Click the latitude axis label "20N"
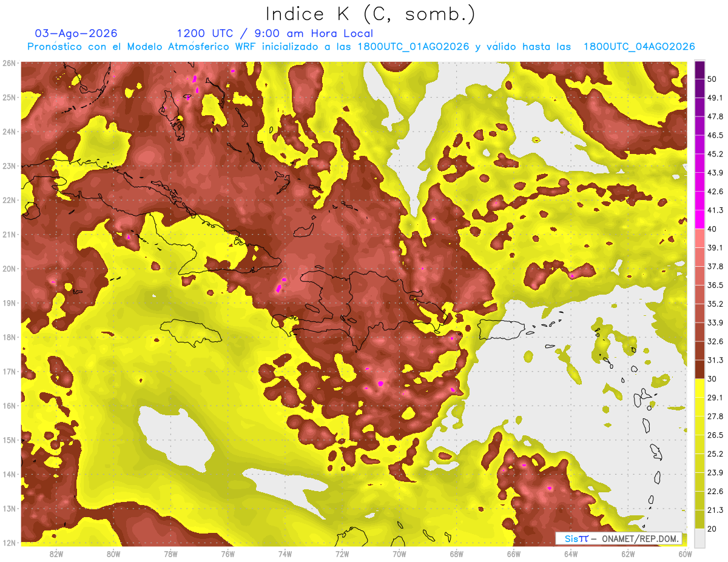This screenshot has width=728, height=562. pyautogui.click(x=9, y=269)
